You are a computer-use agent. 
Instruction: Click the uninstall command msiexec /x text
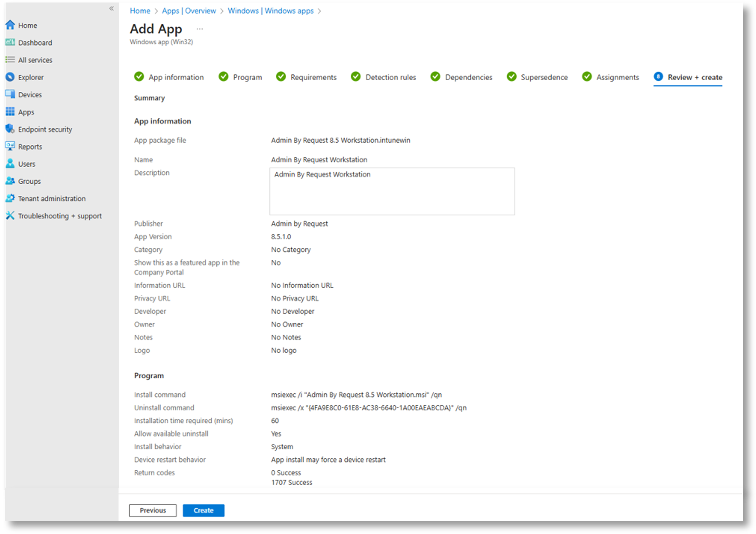369,408
